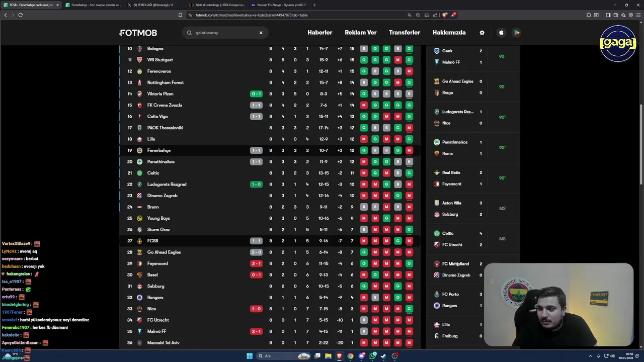Viewport: 644px width, 362px height.
Task: Click Lille team crest icon
Action: coord(140,139)
